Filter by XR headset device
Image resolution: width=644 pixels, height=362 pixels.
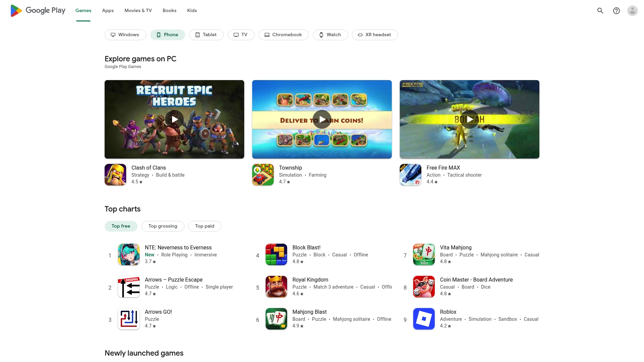(x=375, y=35)
